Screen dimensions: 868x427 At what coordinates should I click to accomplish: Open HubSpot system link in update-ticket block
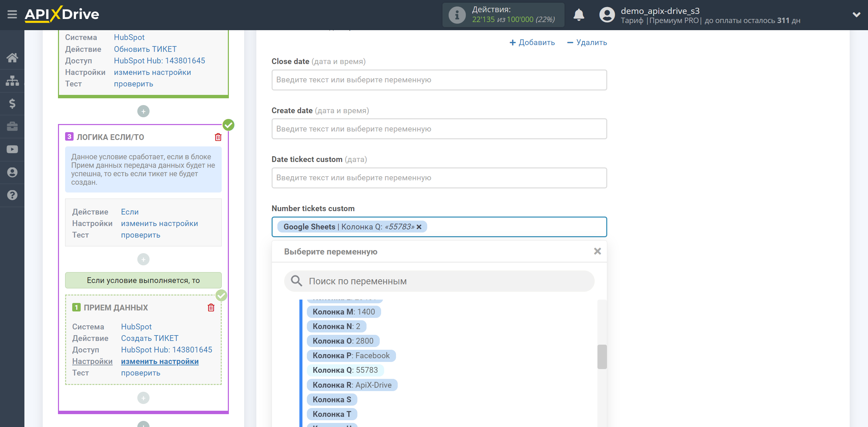click(129, 37)
